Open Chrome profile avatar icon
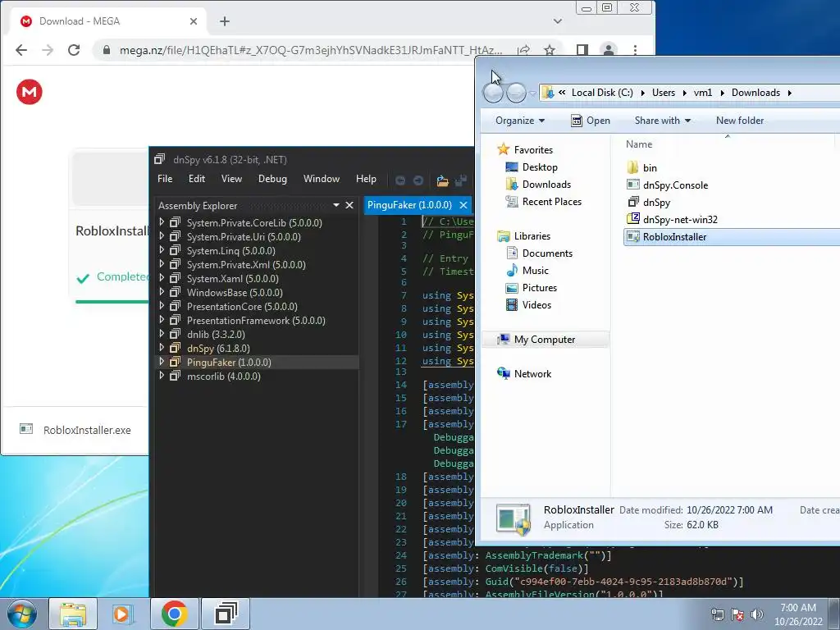The width and height of the screenshot is (840, 630). (x=609, y=50)
